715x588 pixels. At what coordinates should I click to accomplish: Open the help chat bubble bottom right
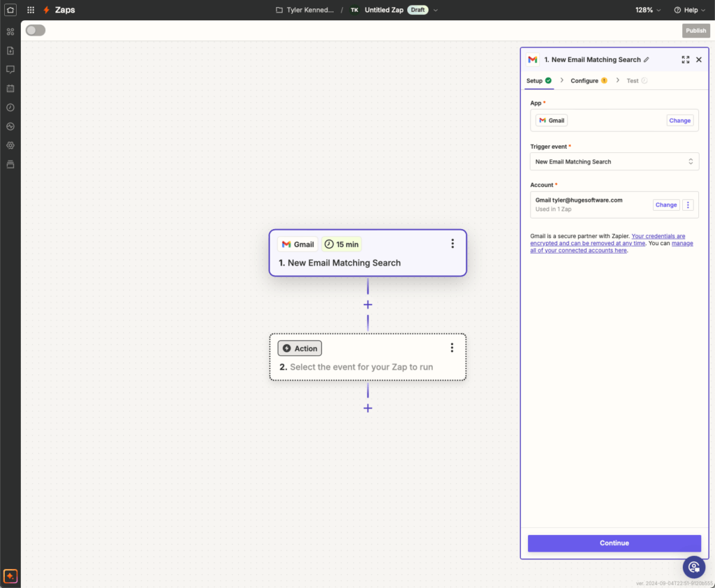(693, 567)
